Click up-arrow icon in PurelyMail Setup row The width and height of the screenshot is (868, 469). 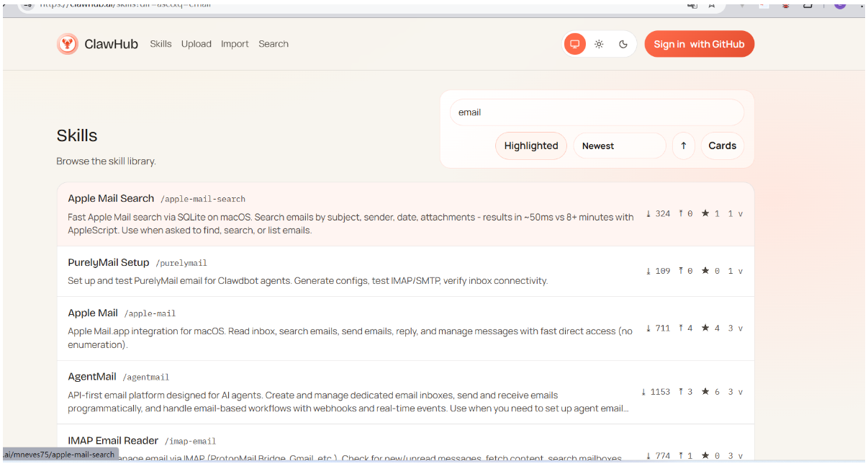(680, 271)
